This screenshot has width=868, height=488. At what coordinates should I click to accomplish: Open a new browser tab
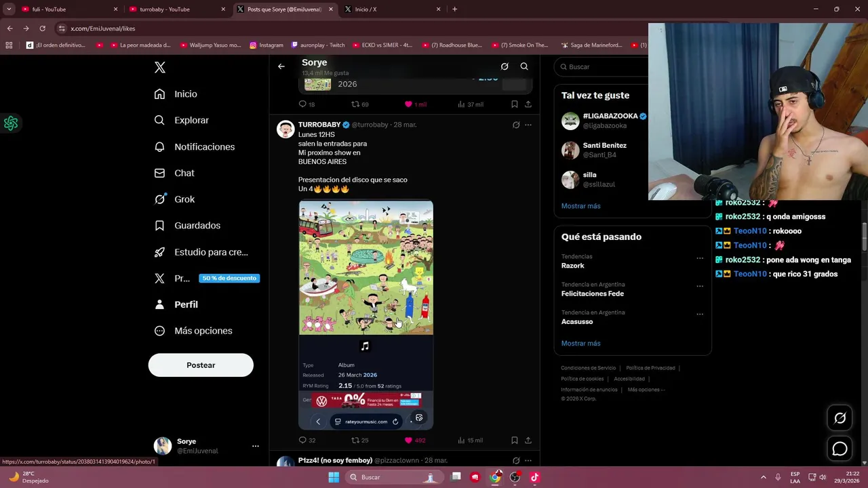coord(454,9)
